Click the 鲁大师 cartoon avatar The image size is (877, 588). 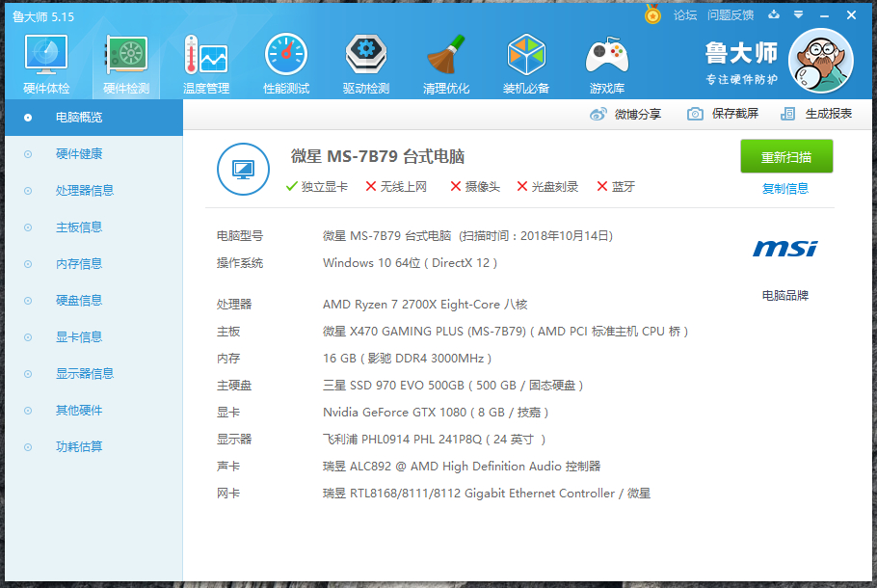(x=820, y=61)
